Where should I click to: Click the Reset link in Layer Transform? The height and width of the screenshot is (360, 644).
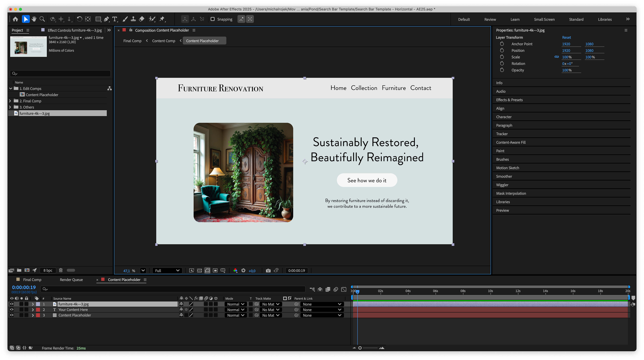click(x=566, y=38)
